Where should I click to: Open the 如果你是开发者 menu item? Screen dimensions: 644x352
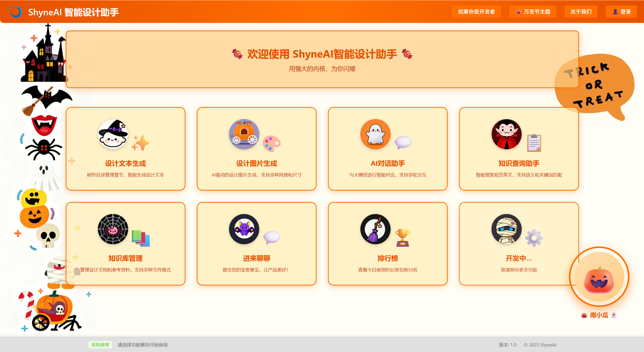(476, 12)
